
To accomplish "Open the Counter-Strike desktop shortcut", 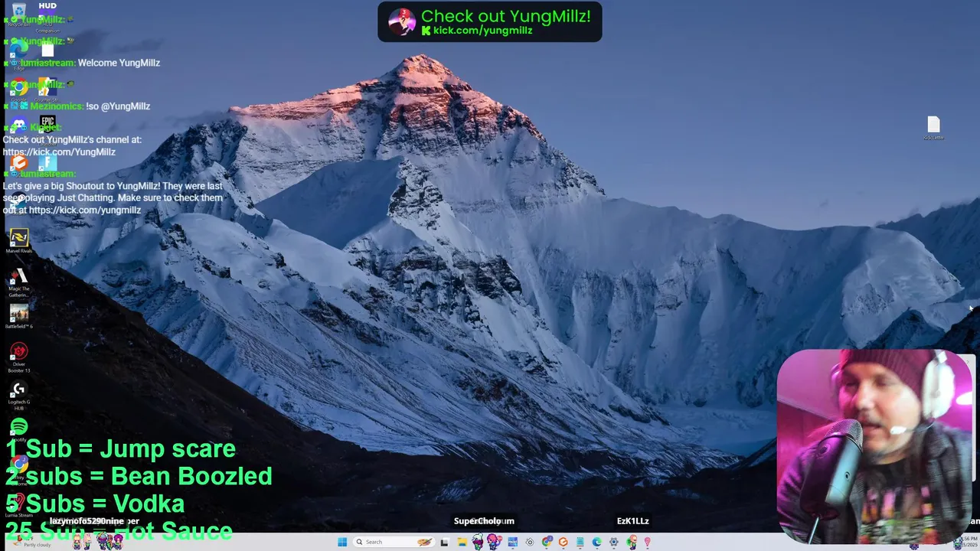I will point(47,90).
